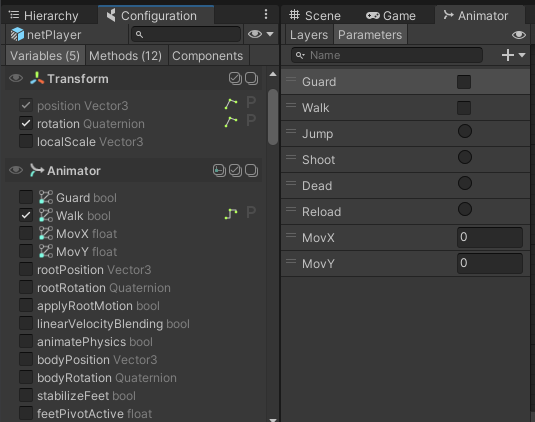The width and height of the screenshot is (535, 422).
Task: Click the MovX value input field
Action: pyautogui.click(x=490, y=237)
